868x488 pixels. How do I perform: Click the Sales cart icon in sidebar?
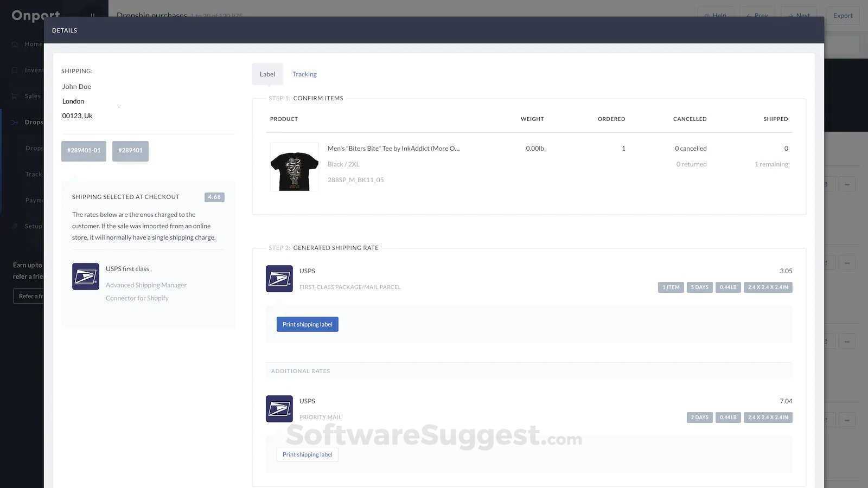(15, 96)
